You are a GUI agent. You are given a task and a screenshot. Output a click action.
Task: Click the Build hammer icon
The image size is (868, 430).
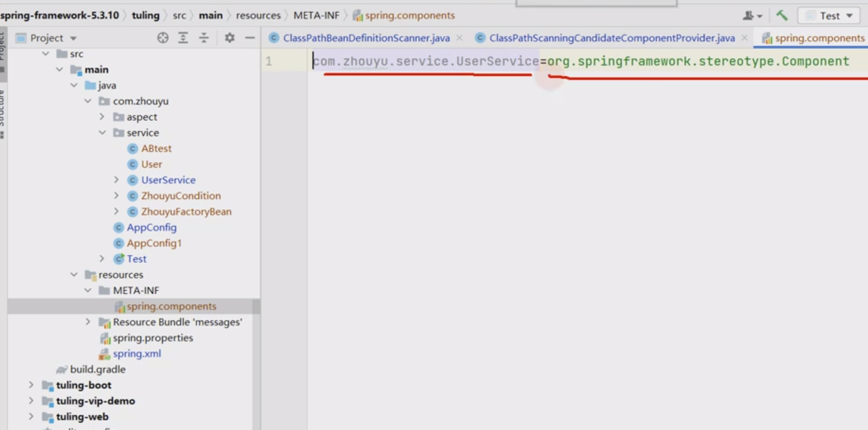tap(782, 16)
